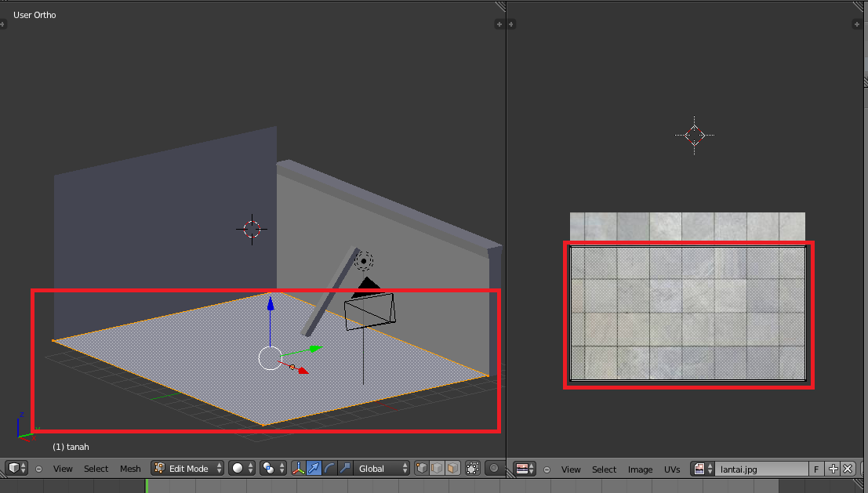Click the (1) tanah object label
Image resolution: width=868 pixels, height=493 pixels.
[x=71, y=447]
